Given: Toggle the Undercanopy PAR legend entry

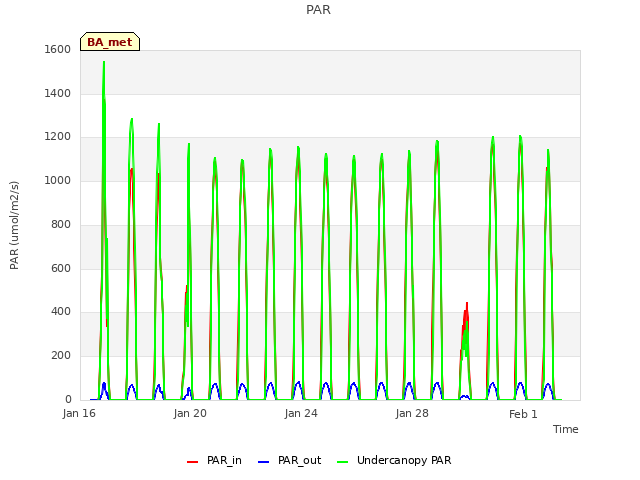Looking at the screenshot, I should (394, 460).
